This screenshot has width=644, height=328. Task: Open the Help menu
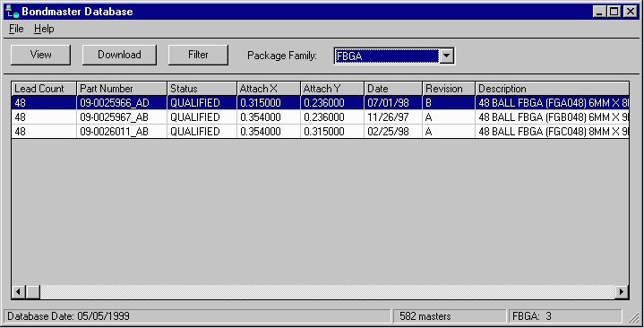44,29
